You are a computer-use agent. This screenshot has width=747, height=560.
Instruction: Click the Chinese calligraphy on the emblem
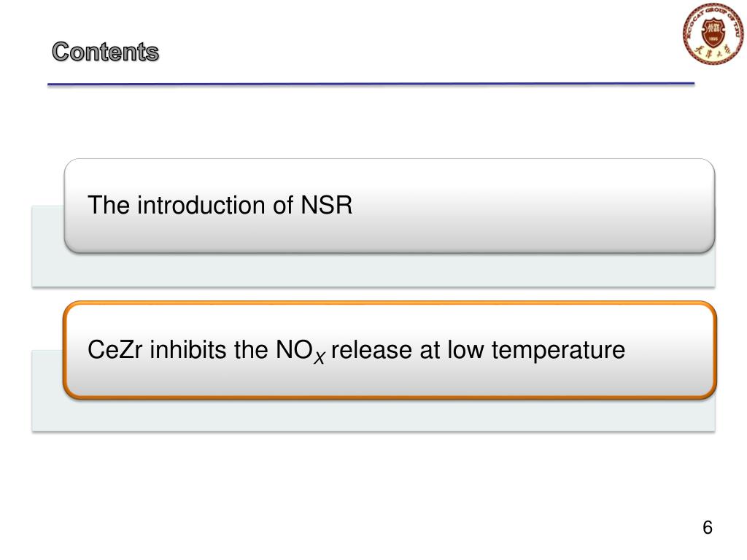point(713,50)
